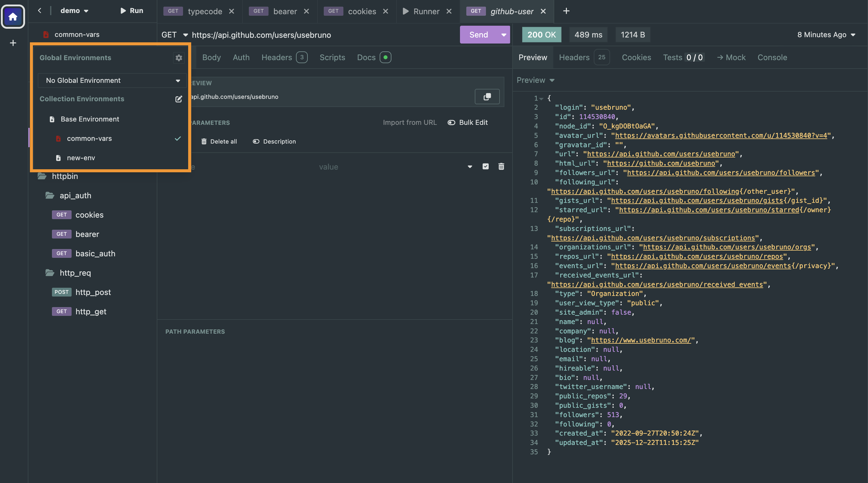Click Delete all parameters trash button
This screenshot has width=868, height=483.
(x=219, y=142)
